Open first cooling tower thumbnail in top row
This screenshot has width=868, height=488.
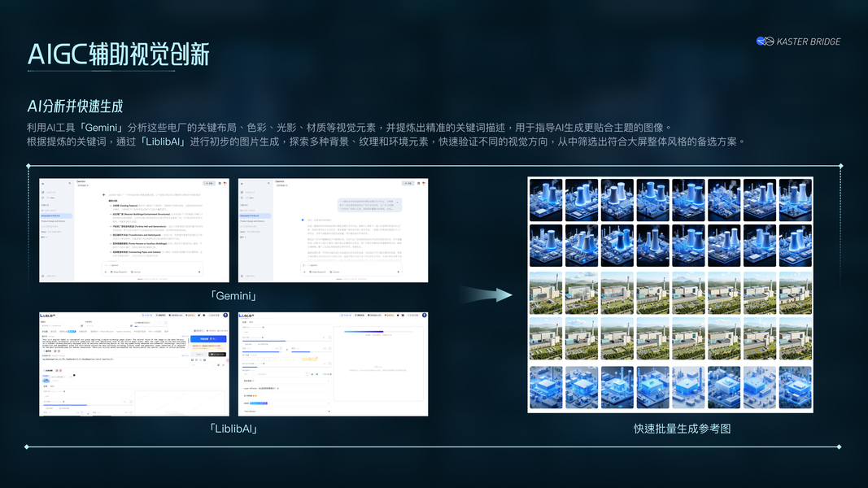(x=546, y=200)
